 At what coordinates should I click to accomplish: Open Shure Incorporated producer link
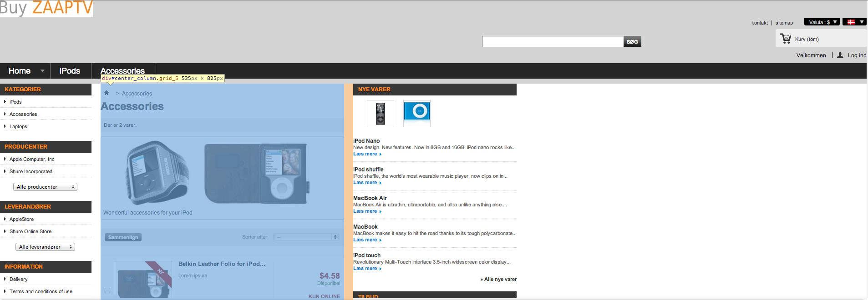pyautogui.click(x=31, y=171)
